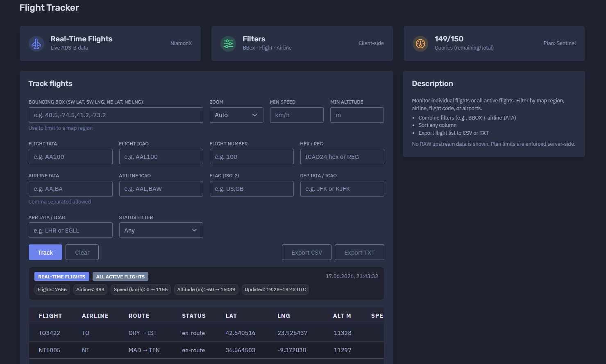This screenshot has width=606, height=364.
Task: Click route MAD → TFN cell
Action: [144, 350]
